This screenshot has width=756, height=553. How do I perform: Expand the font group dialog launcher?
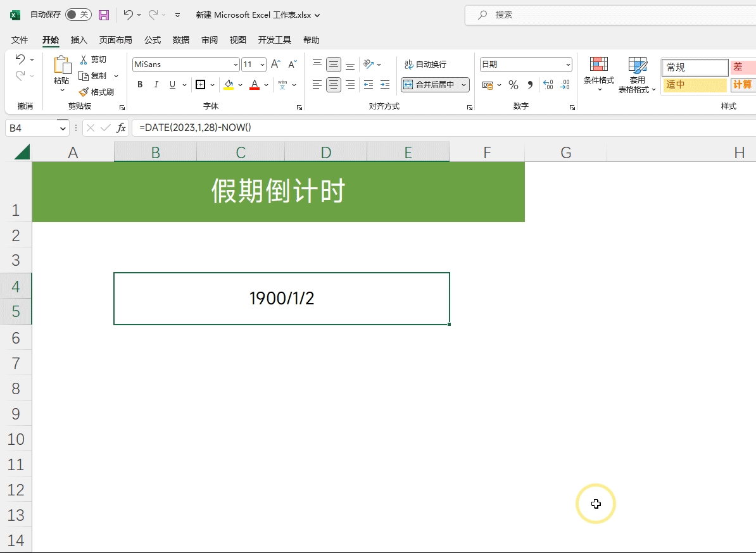(299, 108)
